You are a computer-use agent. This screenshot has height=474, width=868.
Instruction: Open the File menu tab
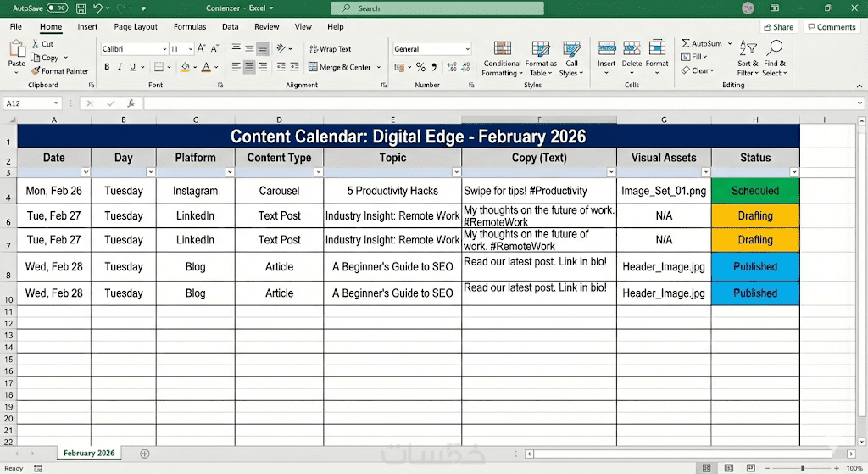point(16,26)
